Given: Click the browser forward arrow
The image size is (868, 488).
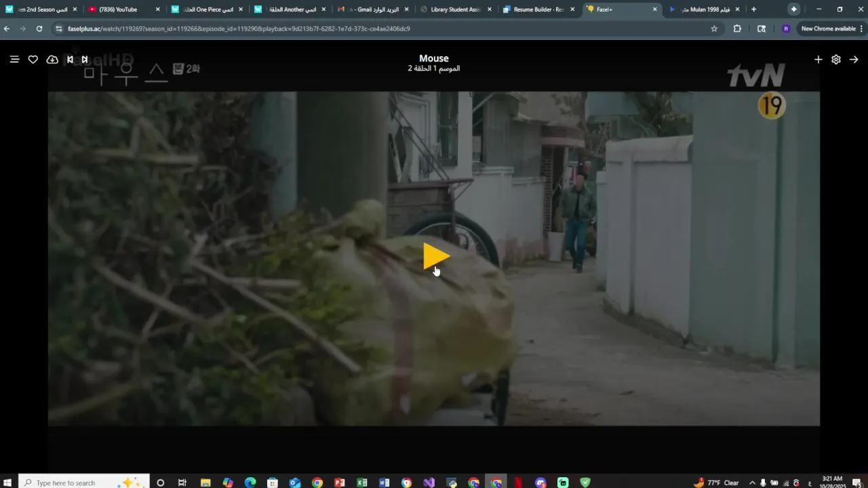Looking at the screenshot, I should [23, 28].
